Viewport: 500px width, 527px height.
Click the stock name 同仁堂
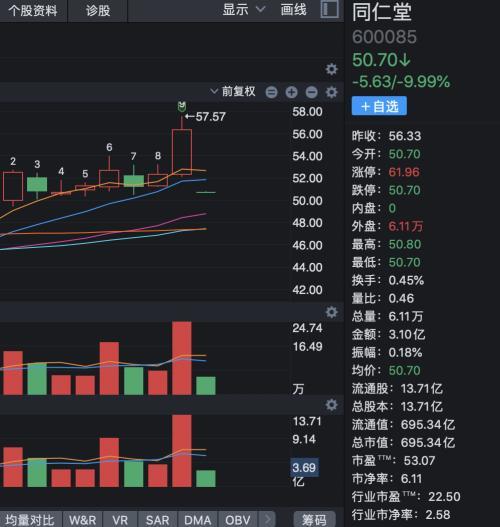(x=382, y=12)
